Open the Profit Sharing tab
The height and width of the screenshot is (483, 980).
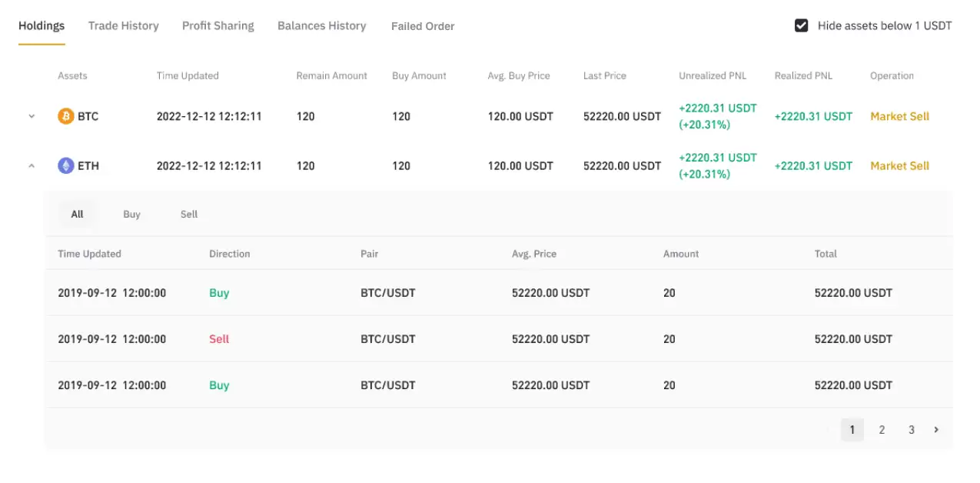[218, 26]
